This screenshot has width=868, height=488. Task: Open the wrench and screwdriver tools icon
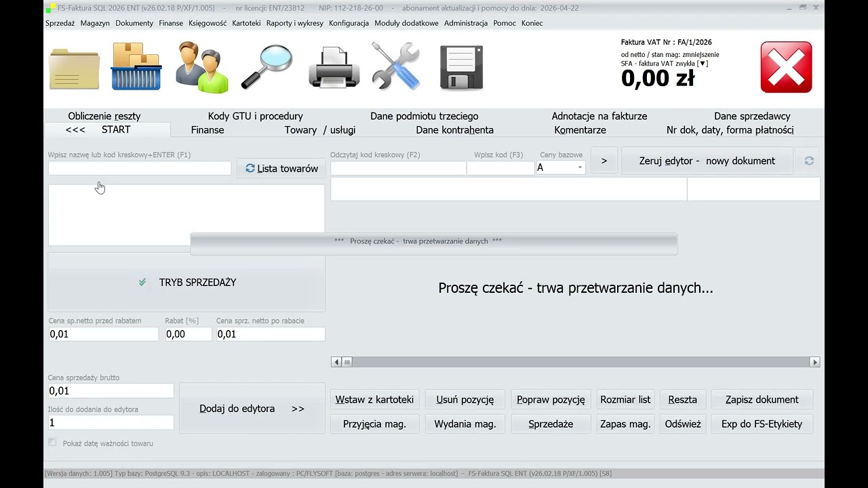396,66
